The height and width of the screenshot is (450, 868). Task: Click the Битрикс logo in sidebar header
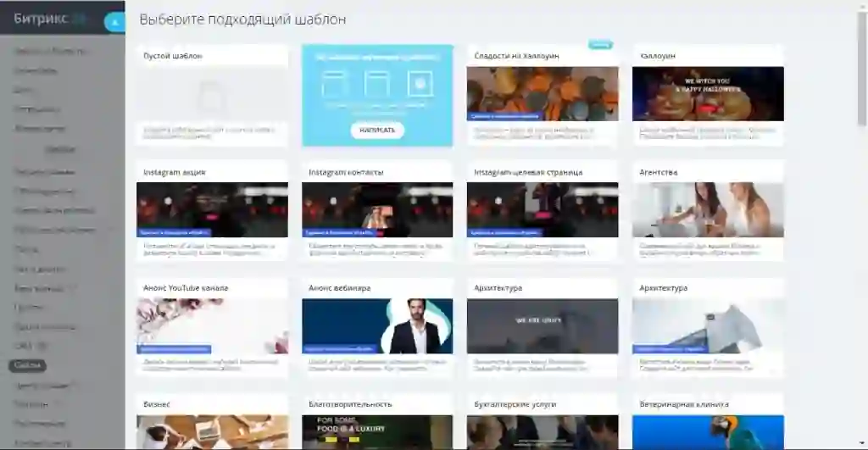pyautogui.click(x=49, y=19)
